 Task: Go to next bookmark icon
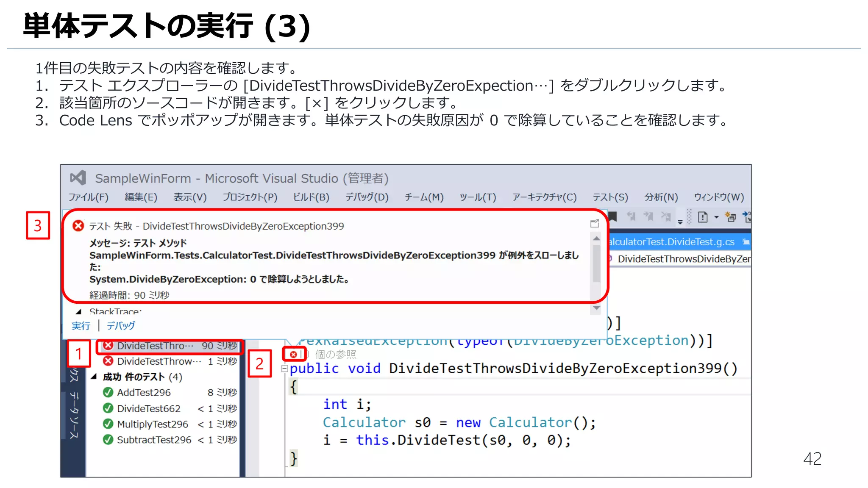pos(648,217)
